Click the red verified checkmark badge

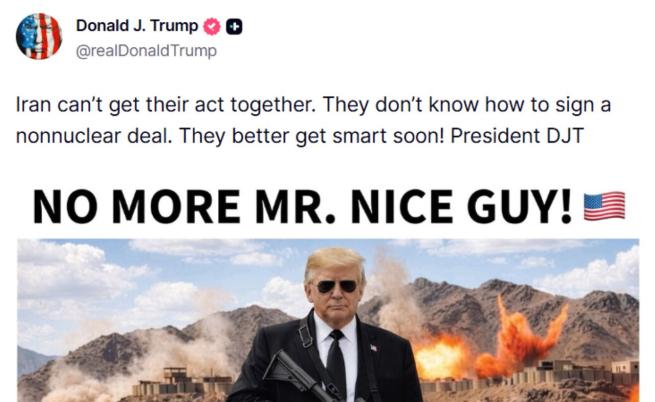212,27
